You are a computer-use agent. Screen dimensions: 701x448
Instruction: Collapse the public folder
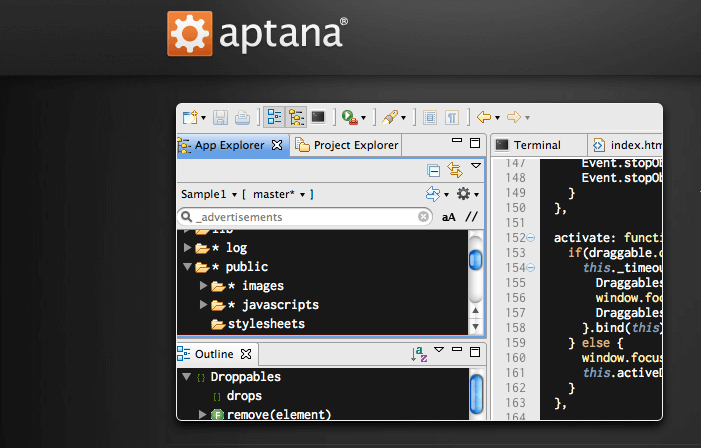click(x=187, y=267)
